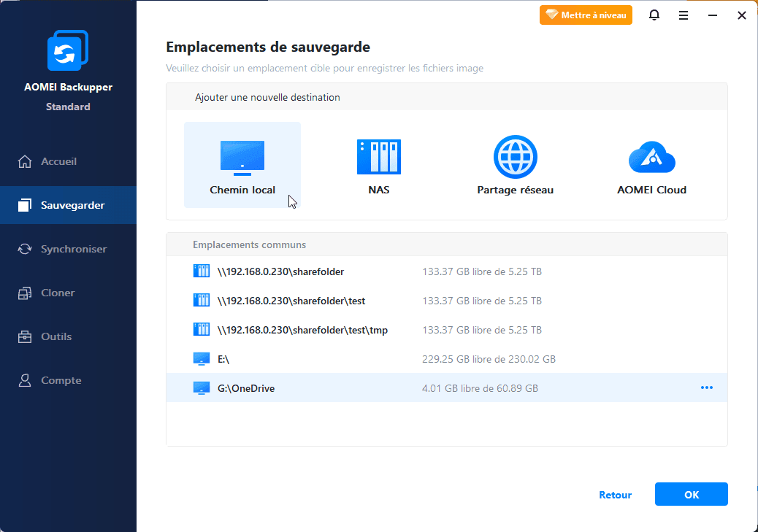758x532 pixels.
Task: Click the 4.01 GB libre de 60.89 GB text
Action: click(480, 388)
